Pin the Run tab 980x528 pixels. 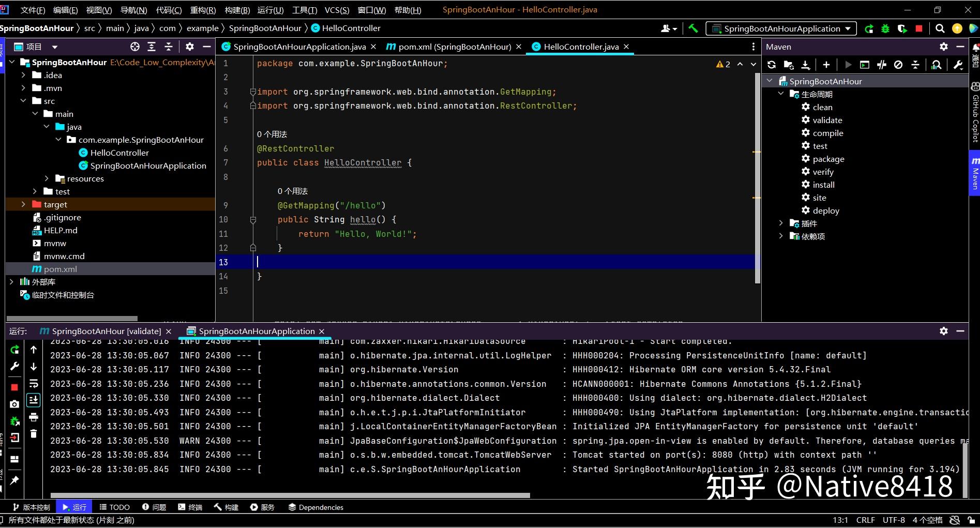pyautogui.click(x=14, y=480)
